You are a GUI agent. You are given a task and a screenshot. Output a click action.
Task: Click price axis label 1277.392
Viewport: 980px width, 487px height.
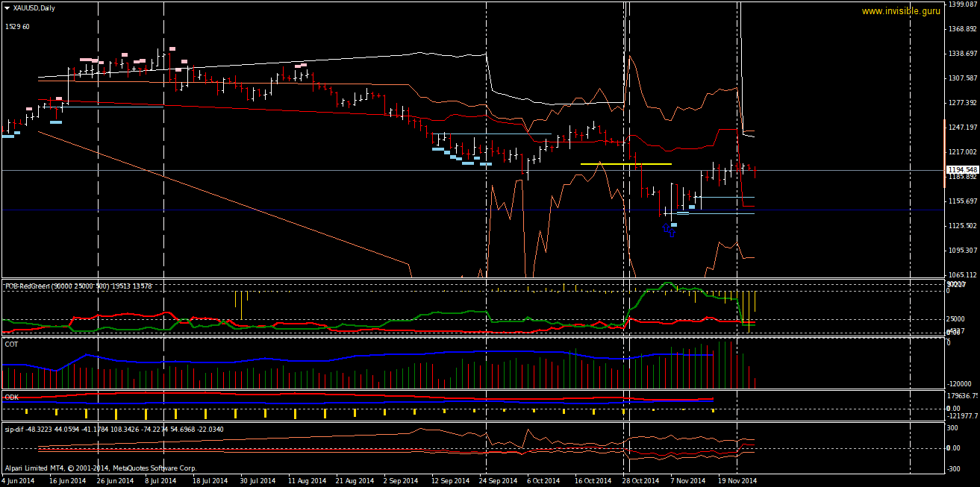(x=962, y=103)
